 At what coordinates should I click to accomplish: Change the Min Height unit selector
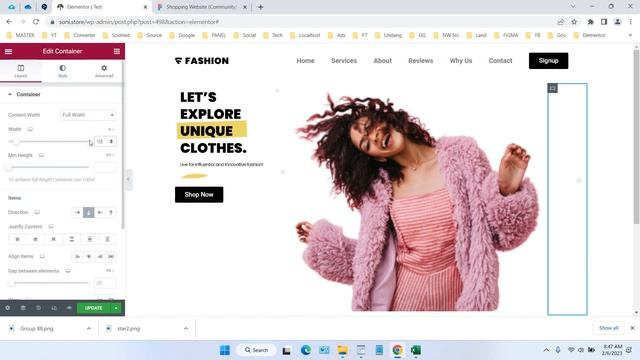pos(109,155)
